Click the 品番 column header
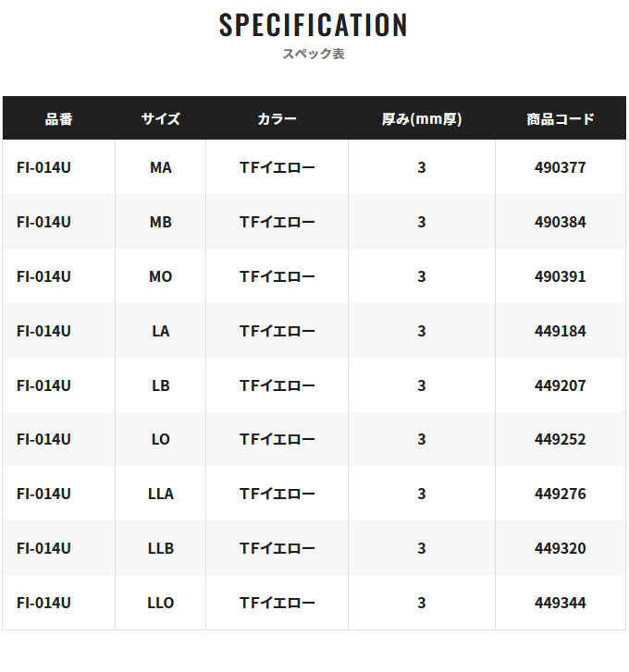Viewport: 629px width, 672px height. pos(59,118)
